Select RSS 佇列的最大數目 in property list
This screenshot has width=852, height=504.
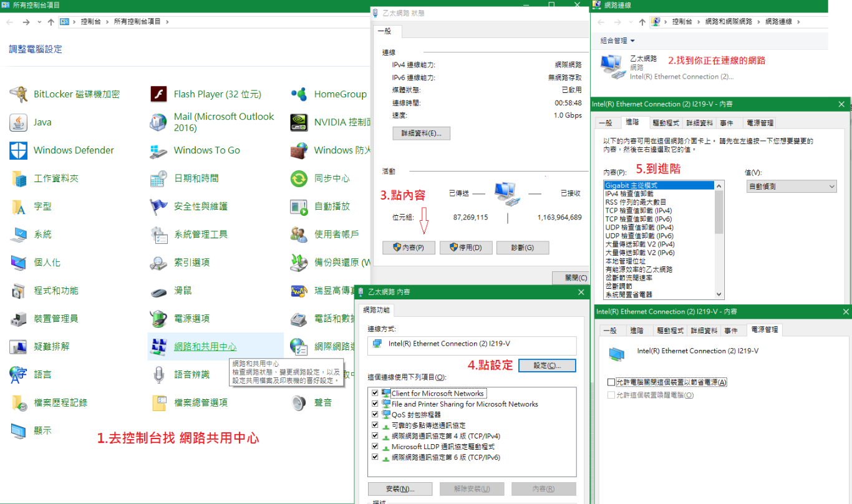(636, 202)
